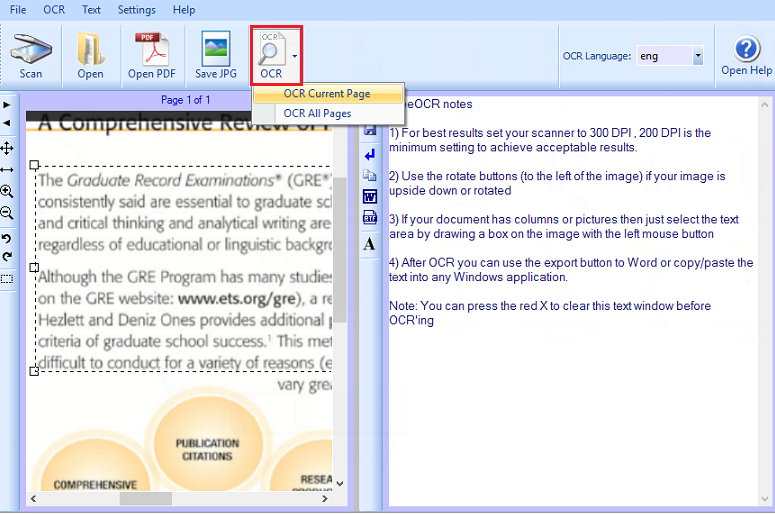Click the note '4) After OCR you can use'
This screenshot has height=515, width=775.
(x=571, y=270)
